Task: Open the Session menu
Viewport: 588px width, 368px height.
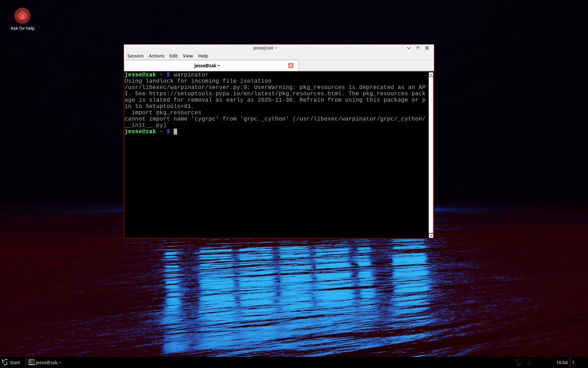Action: pyautogui.click(x=135, y=56)
